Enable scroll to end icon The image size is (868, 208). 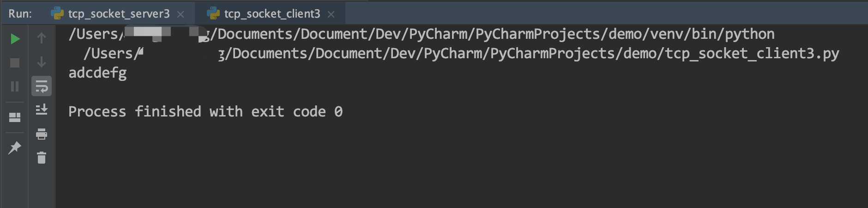click(42, 110)
